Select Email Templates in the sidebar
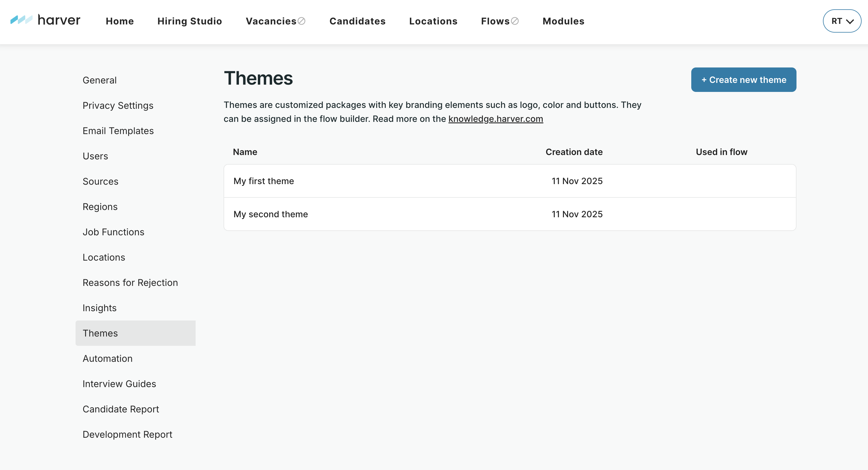The height and width of the screenshot is (470, 868). [x=118, y=131]
